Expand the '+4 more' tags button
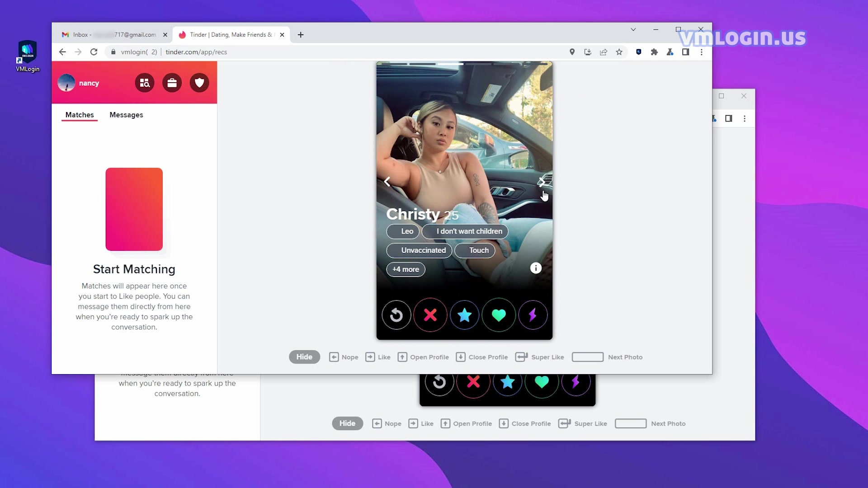 [x=406, y=269]
